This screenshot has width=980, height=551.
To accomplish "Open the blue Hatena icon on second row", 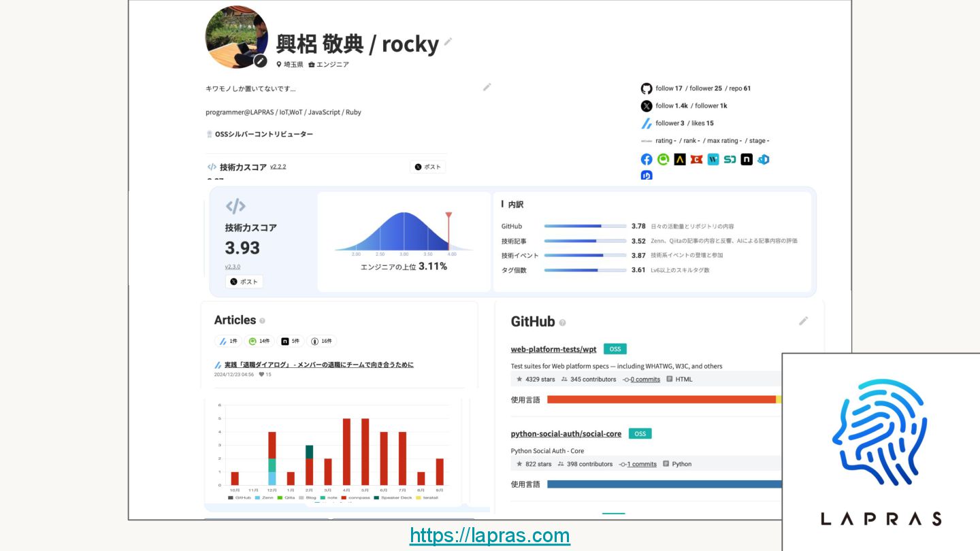I will 647,176.
